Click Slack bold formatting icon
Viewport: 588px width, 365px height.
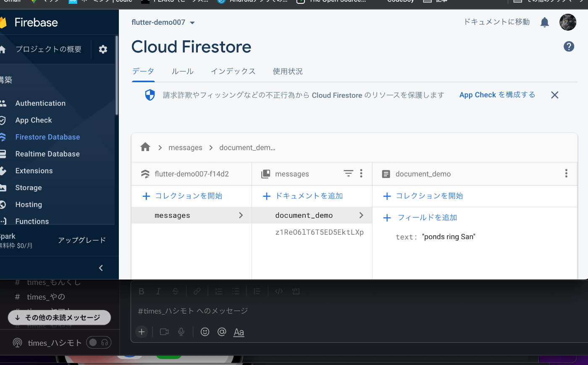(x=142, y=291)
